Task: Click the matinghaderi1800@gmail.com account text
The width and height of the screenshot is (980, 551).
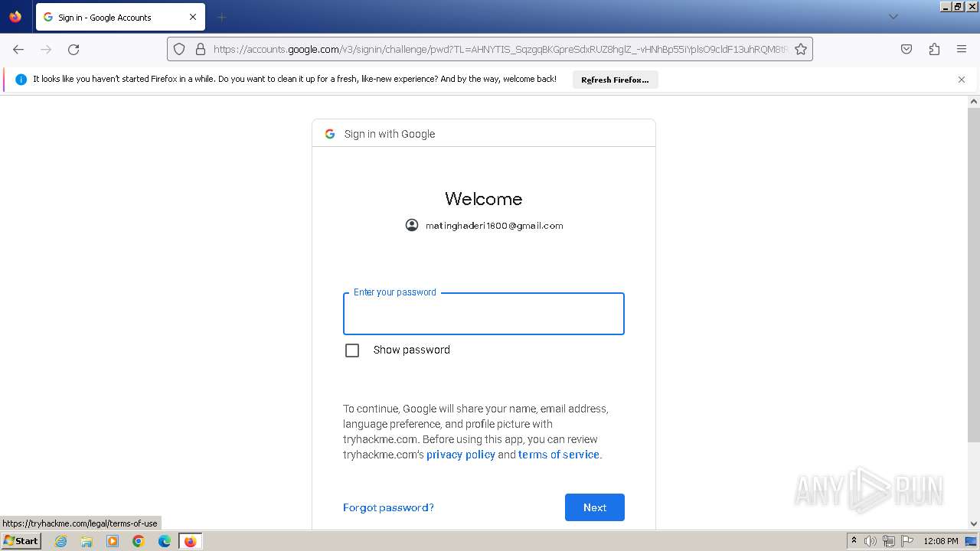Action: [495, 226]
